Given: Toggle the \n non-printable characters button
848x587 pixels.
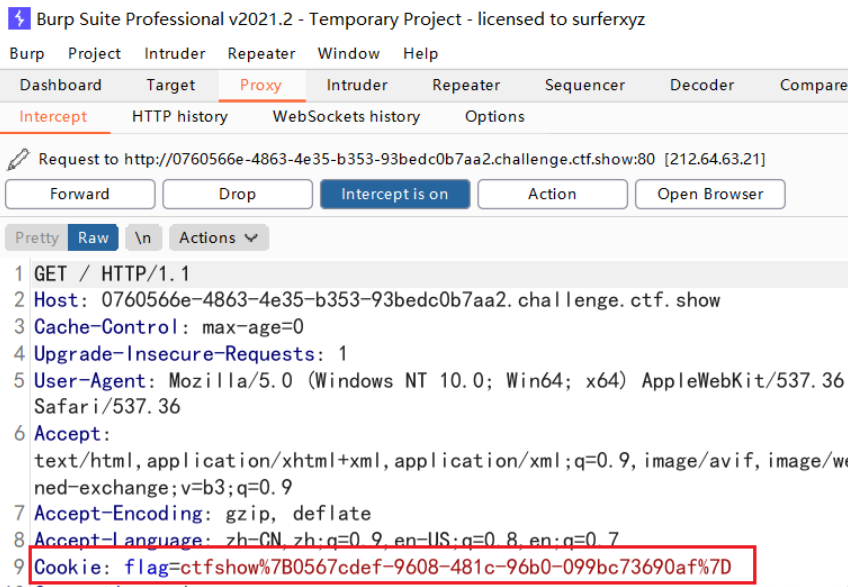Looking at the screenshot, I should point(143,238).
